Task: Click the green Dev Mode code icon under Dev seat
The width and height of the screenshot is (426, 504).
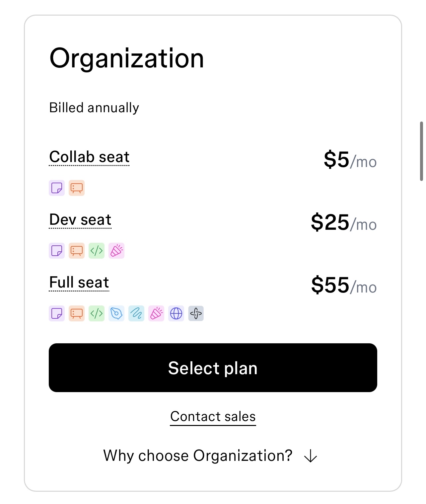Action: point(97,251)
